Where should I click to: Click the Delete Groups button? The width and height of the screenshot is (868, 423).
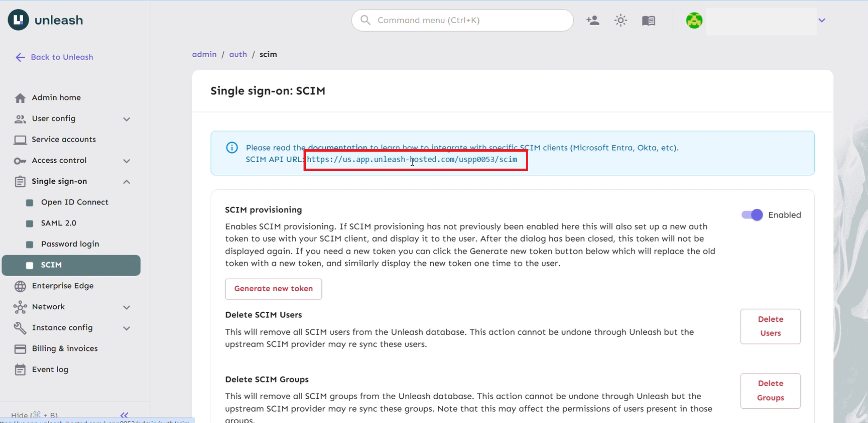[770, 391]
